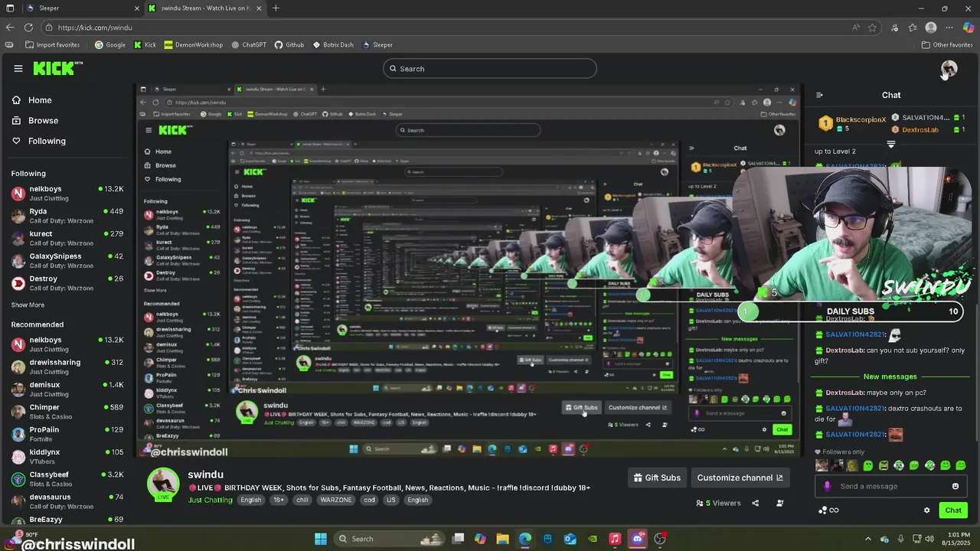Viewport: 980px width, 551px height.
Task: Click the green Chat send button
Action: point(953,510)
